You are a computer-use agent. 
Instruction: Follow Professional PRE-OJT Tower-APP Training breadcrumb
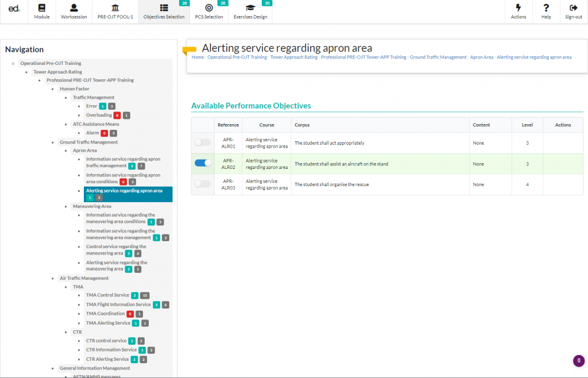[x=363, y=57]
